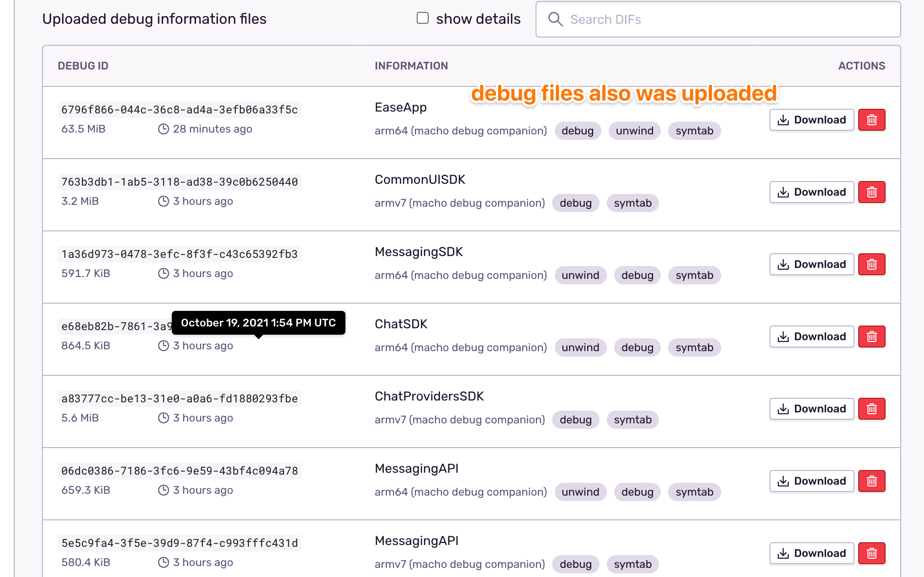
Task: Delete the EaseApp debug file
Action: [871, 120]
